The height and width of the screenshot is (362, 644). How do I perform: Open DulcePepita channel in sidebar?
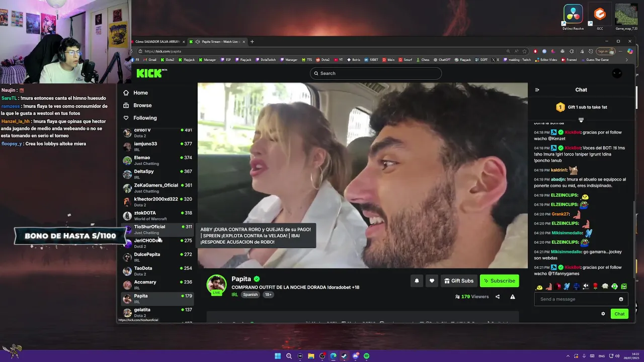[x=157, y=257]
